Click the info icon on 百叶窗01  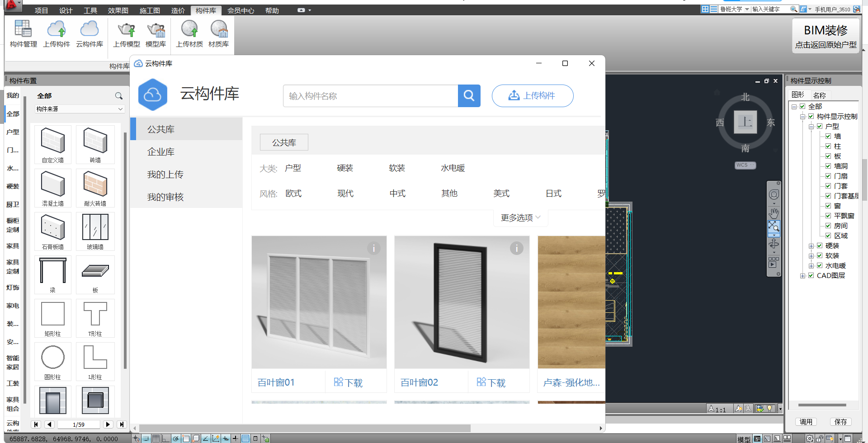pyautogui.click(x=373, y=248)
